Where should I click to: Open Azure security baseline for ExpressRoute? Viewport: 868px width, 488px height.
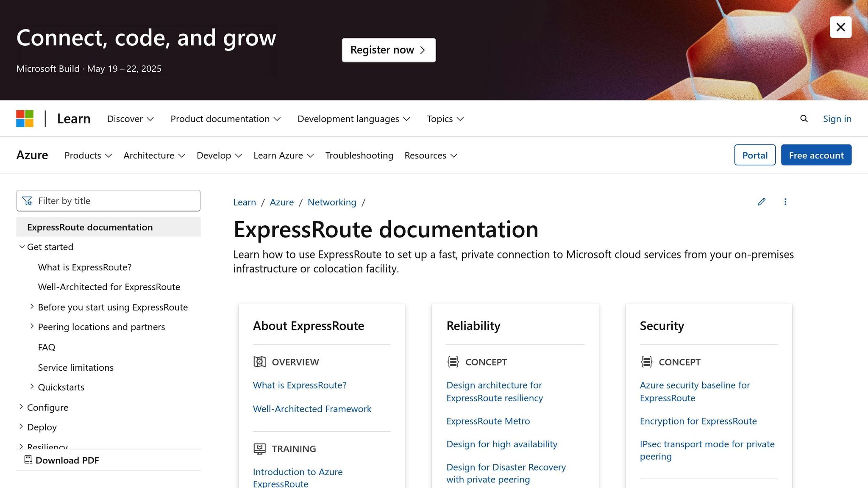pyautogui.click(x=695, y=391)
